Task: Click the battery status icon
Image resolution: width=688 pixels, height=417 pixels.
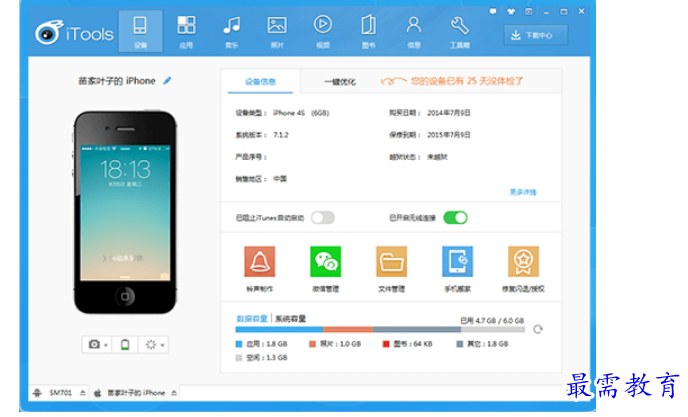Action: pos(125,345)
